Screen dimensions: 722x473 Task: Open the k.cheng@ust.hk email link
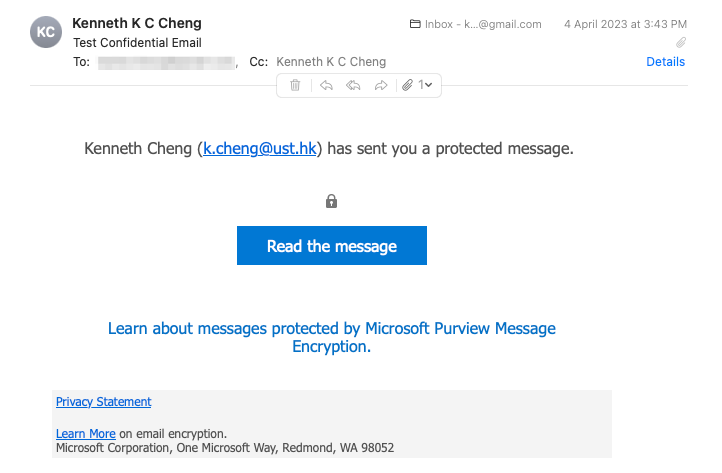click(260, 149)
